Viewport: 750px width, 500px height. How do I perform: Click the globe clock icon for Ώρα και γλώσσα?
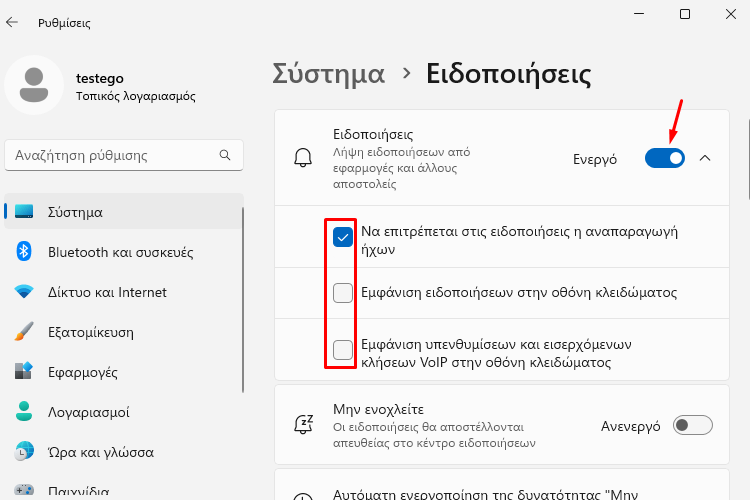pos(24,451)
